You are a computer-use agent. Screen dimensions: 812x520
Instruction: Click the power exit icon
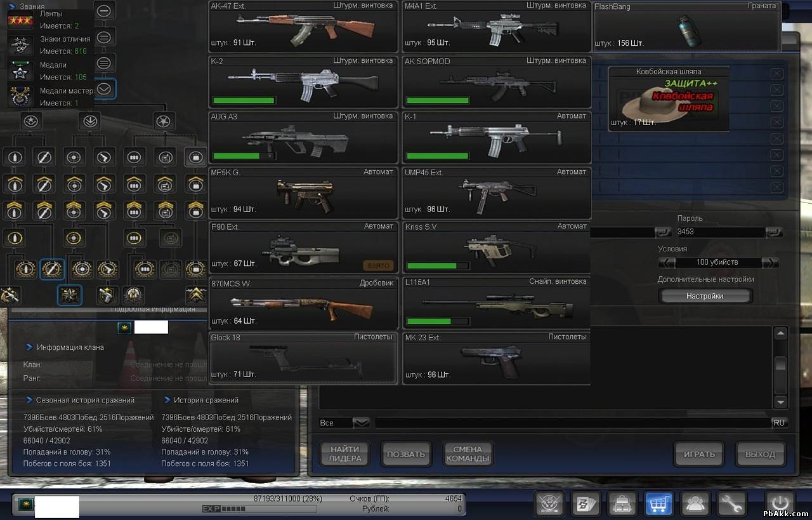coord(780,504)
